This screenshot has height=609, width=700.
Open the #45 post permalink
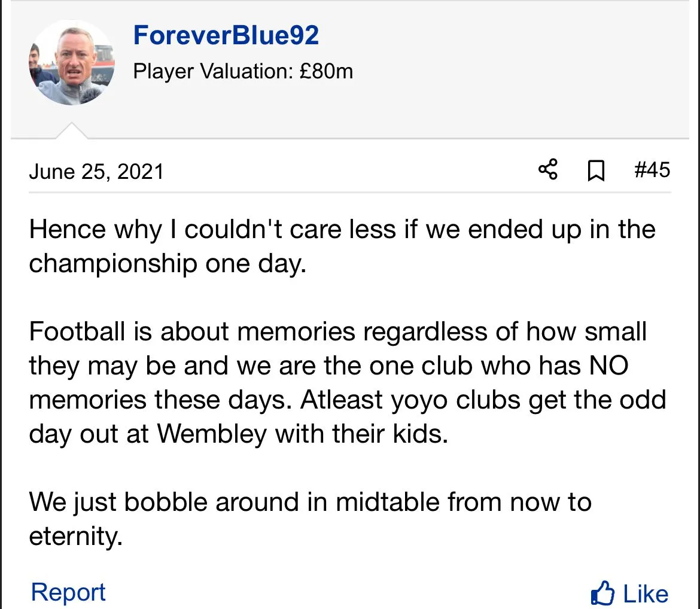(x=652, y=170)
